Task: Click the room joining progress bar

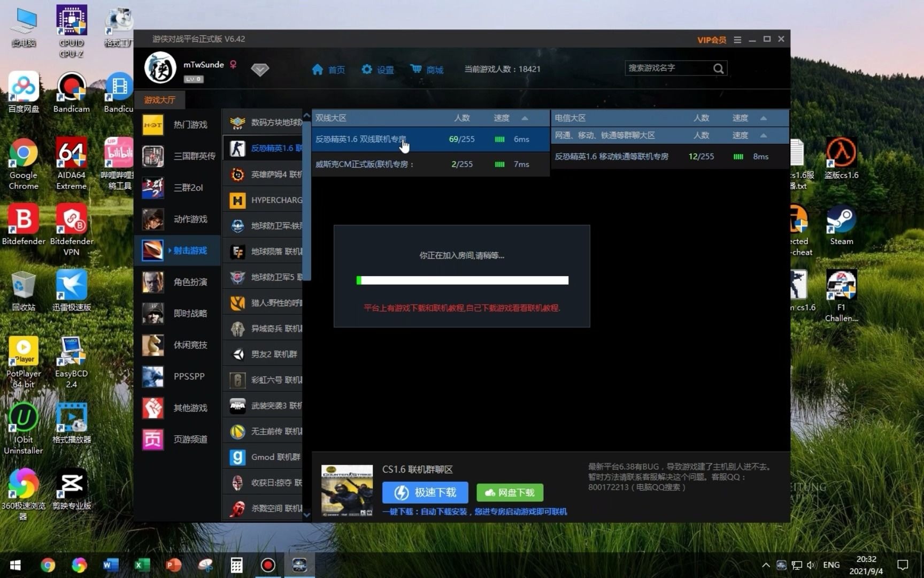Action: click(x=462, y=280)
